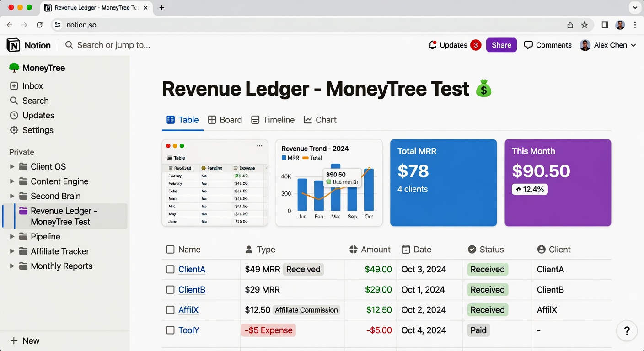644x351 pixels.
Task: Bookmark page with star icon
Action: pos(585,25)
